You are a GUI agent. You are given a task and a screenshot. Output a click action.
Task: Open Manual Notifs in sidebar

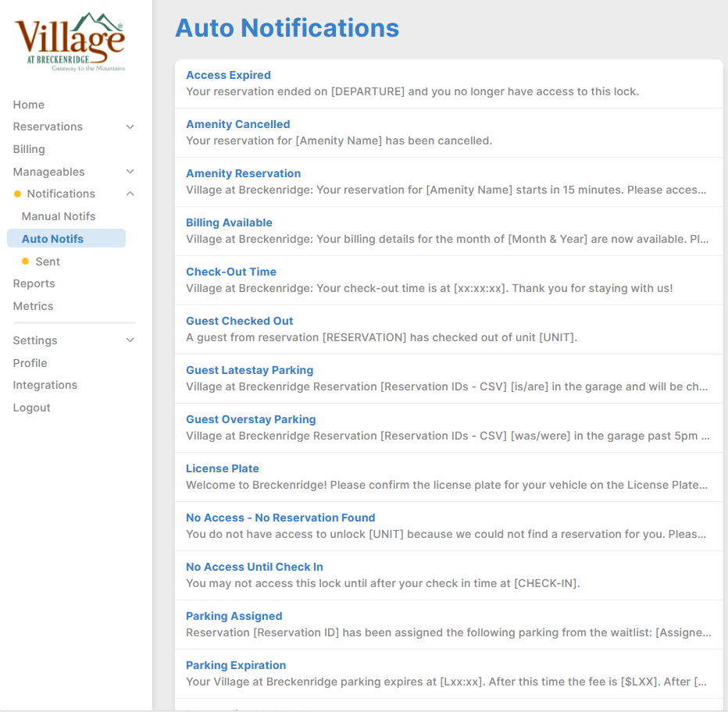pos(59,216)
